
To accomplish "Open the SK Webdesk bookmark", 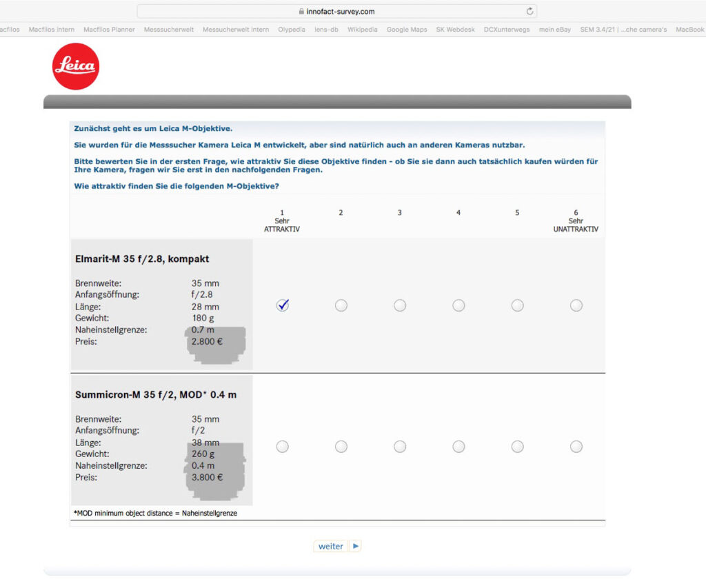I will [x=455, y=29].
